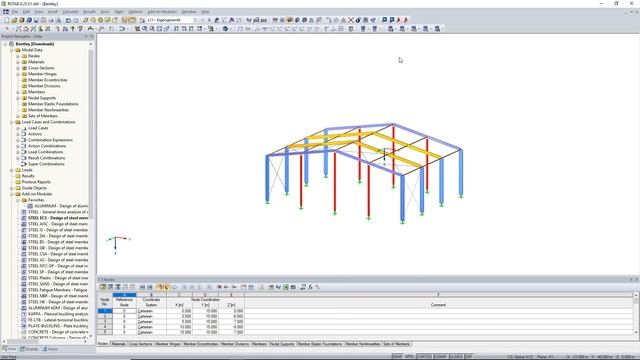
Task: Click the New model icon in toolbar
Action: coord(7,20)
